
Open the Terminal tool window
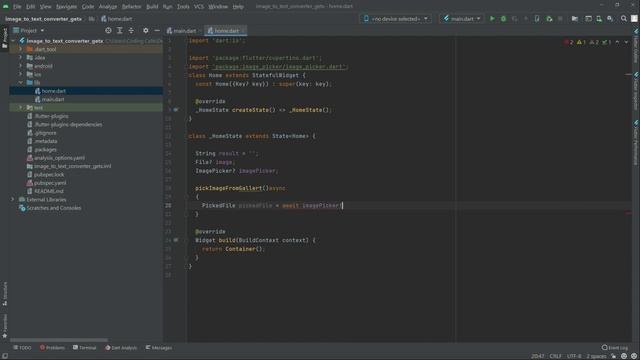click(x=84, y=348)
